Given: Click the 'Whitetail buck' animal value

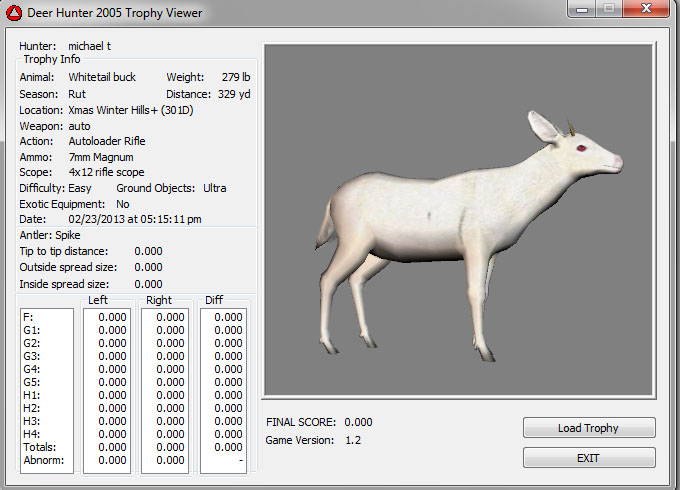Looking at the screenshot, I should coord(102,77).
